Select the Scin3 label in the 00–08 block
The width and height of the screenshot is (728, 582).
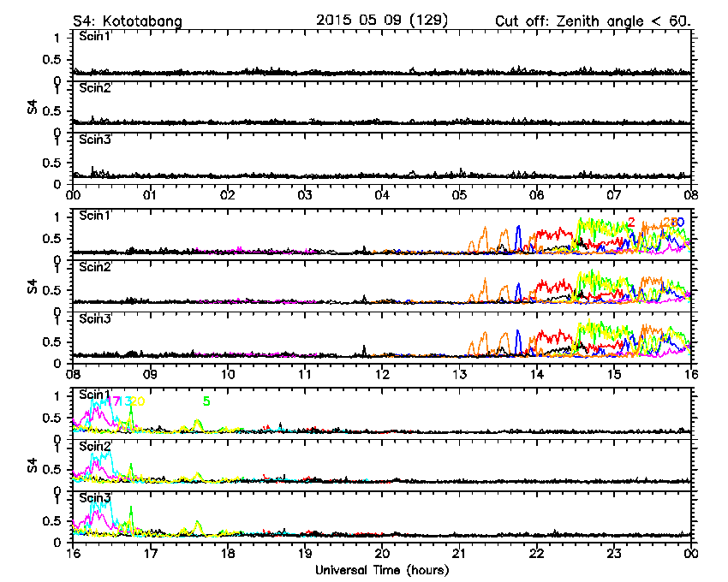coord(95,140)
